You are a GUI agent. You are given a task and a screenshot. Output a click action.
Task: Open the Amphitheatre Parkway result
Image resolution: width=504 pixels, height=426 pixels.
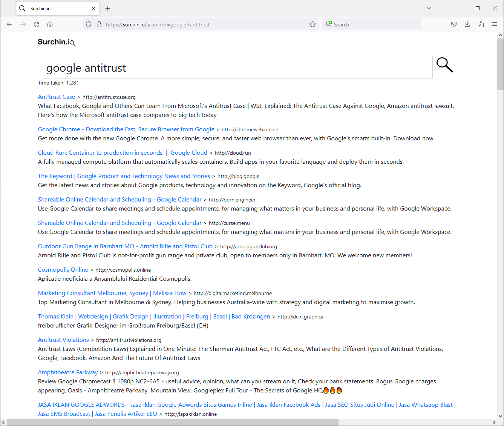(x=68, y=372)
